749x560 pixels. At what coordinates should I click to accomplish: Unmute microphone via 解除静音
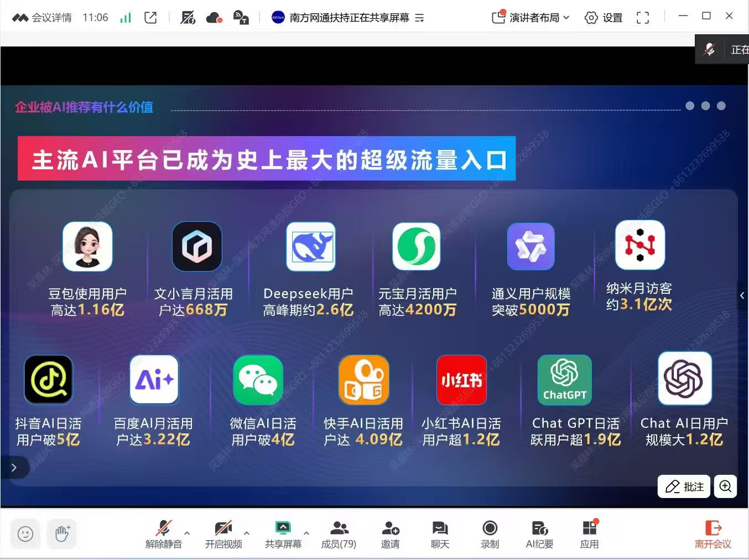(x=164, y=534)
